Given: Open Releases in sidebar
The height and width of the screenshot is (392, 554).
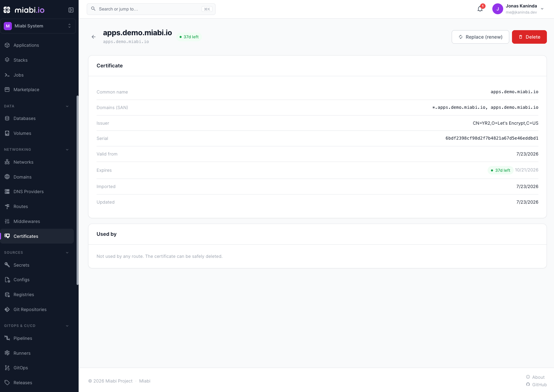Looking at the screenshot, I should [x=37, y=383].
